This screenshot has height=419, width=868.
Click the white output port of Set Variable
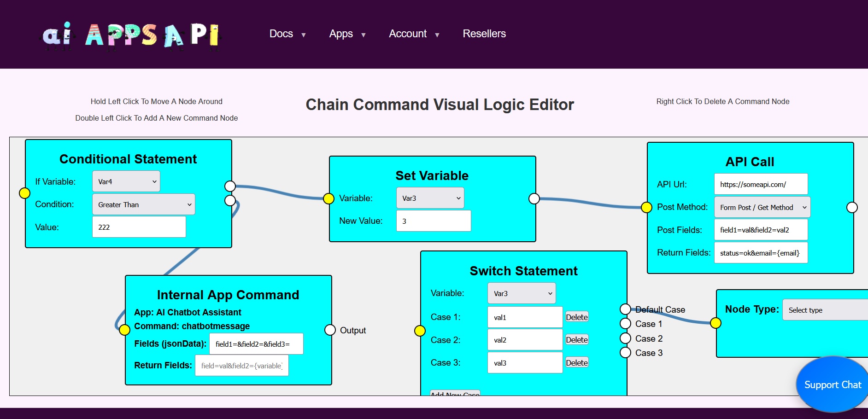click(x=534, y=198)
